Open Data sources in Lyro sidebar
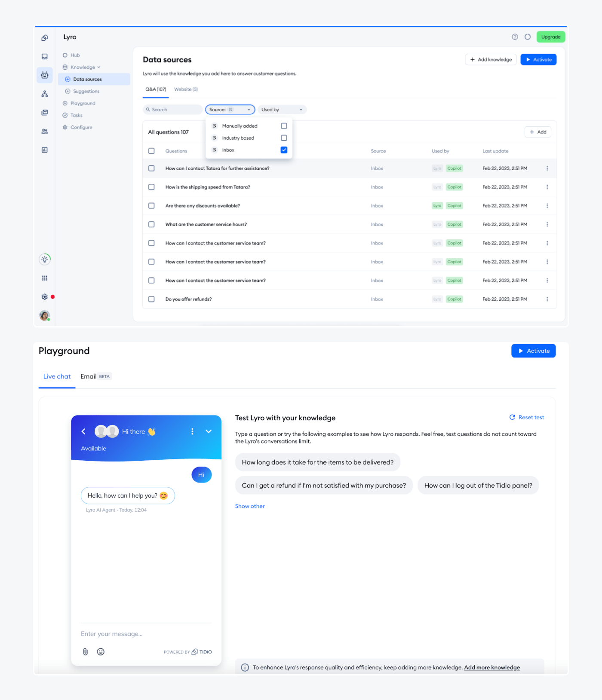The image size is (602, 700). [94, 79]
